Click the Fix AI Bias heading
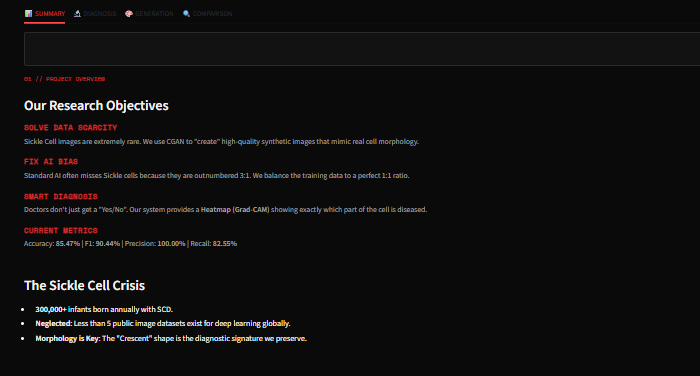Image resolution: width=700 pixels, height=376 pixels. pos(51,162)
